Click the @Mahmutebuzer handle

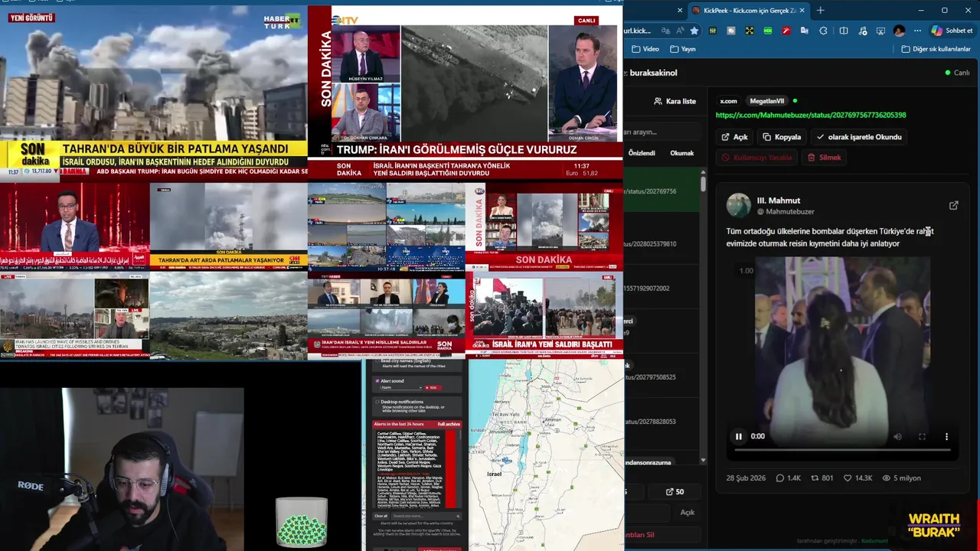coord(786,211)
